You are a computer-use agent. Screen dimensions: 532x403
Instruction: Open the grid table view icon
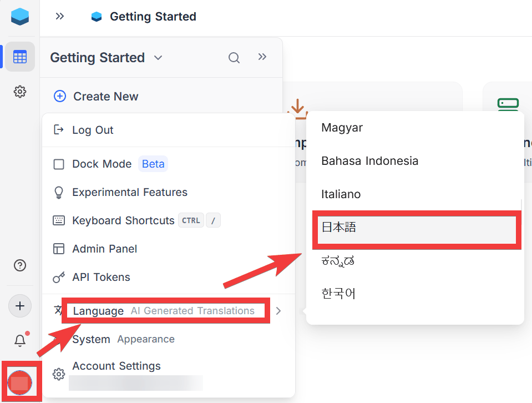click(x=20, y=57)
